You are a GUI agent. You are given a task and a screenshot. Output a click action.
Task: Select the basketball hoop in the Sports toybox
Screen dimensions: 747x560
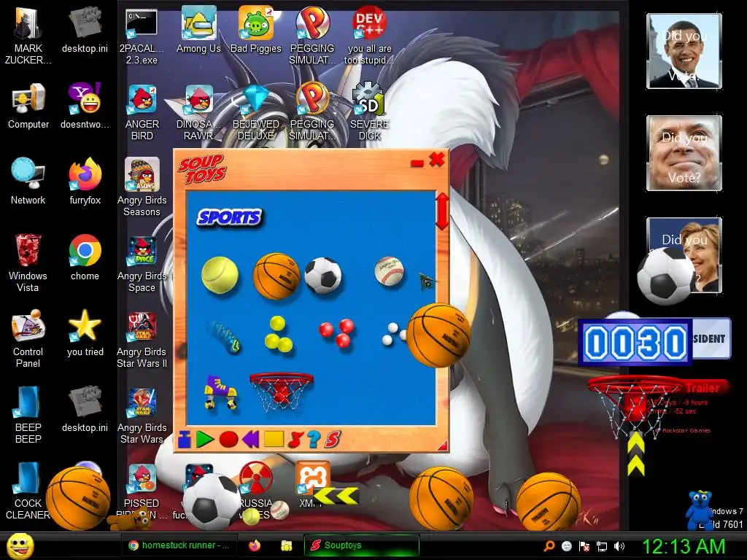281,392
